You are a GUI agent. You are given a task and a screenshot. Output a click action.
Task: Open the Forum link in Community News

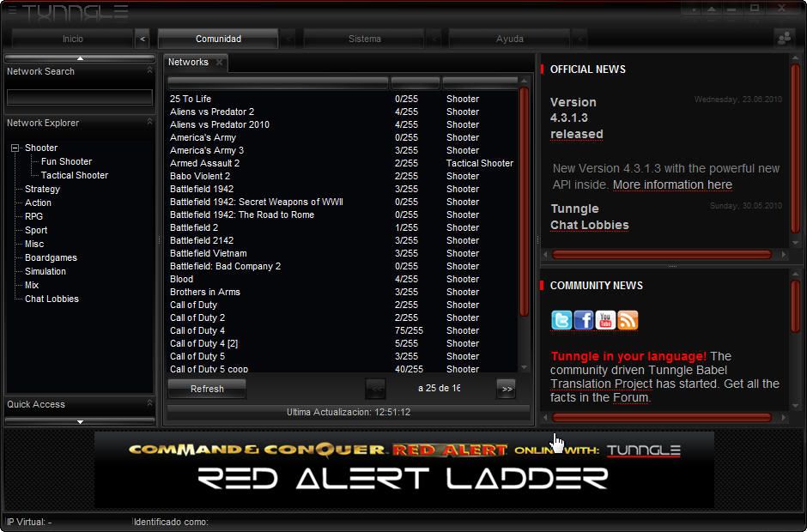click(x=630, y=398)
